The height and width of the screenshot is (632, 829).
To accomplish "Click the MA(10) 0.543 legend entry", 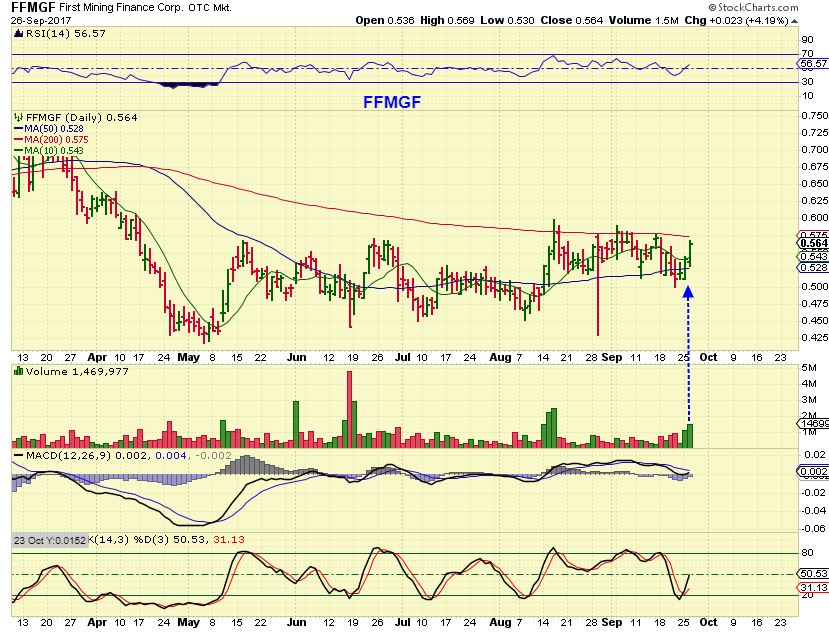I will coord(54,151).
